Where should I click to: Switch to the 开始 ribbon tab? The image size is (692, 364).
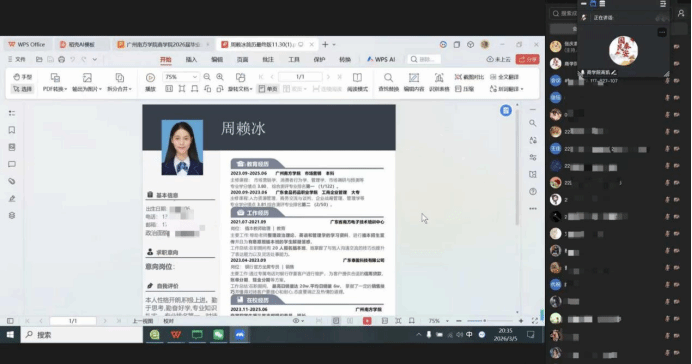(x=165, y=60)
